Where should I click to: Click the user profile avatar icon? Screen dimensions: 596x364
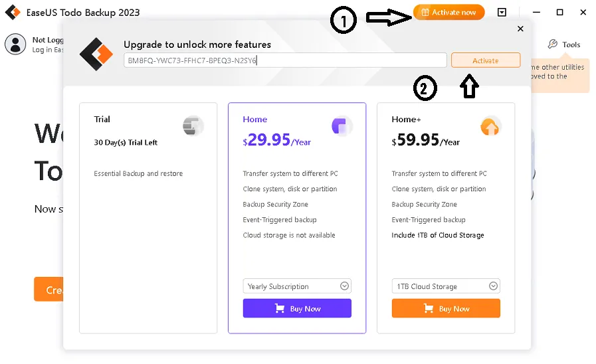tap(15, 44)
